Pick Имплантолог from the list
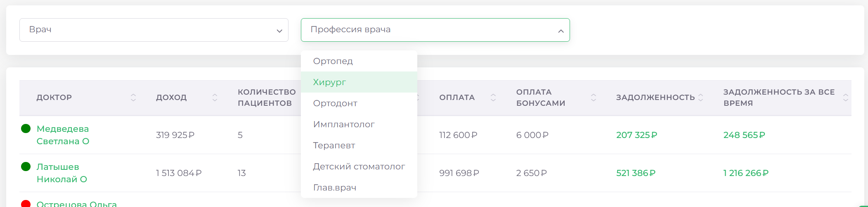868x207 pixels. [x=344, y=124]
